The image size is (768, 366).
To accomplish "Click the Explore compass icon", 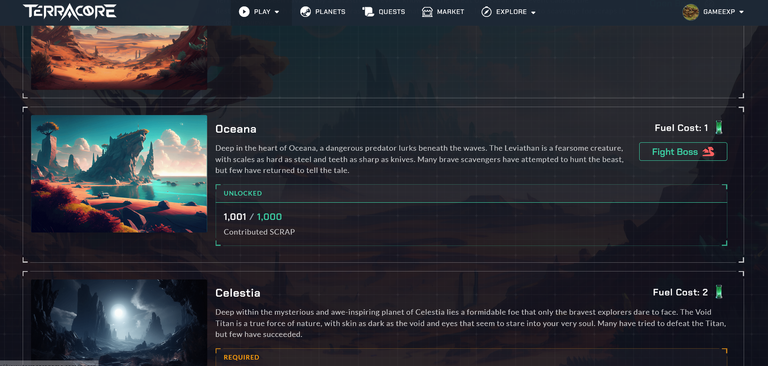I will [x=486, y=12].
